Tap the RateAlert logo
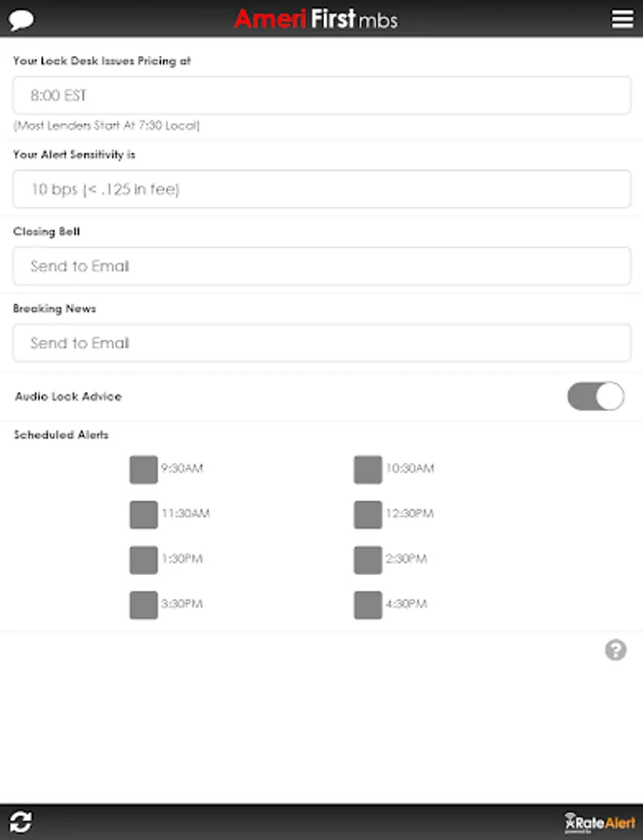 click(x=600, y=822)
